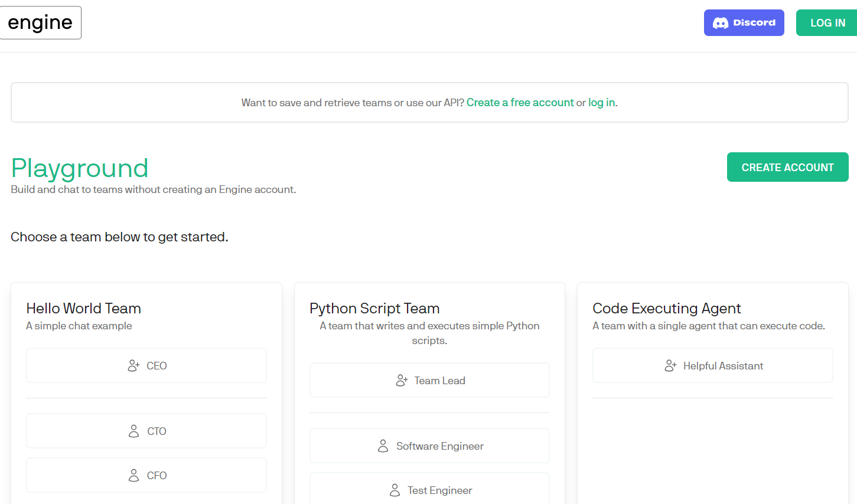857x504 pixels.
Task: Select the Code Executing Agent card title
Action: (x=666, y=309)
